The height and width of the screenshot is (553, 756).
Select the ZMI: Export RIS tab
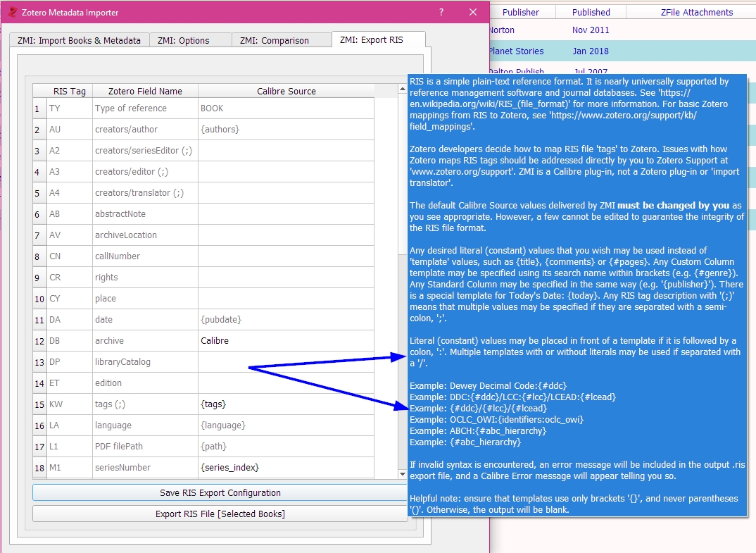tap(371, 39)
